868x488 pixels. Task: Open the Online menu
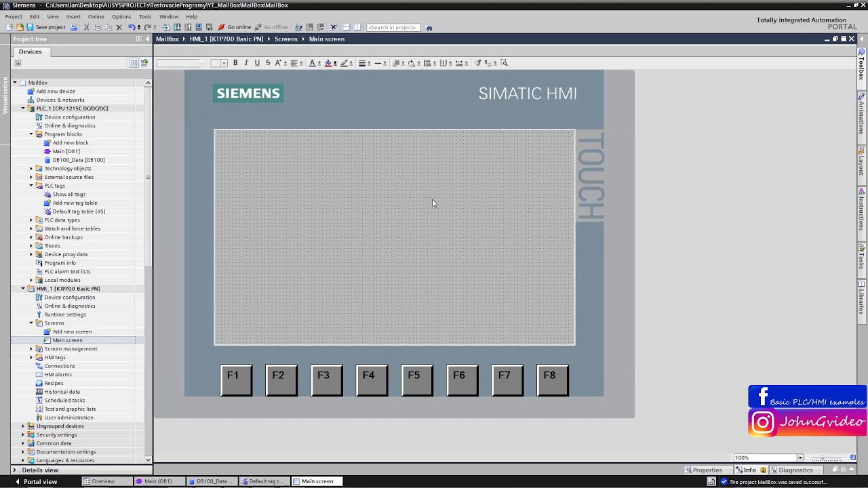96,16
